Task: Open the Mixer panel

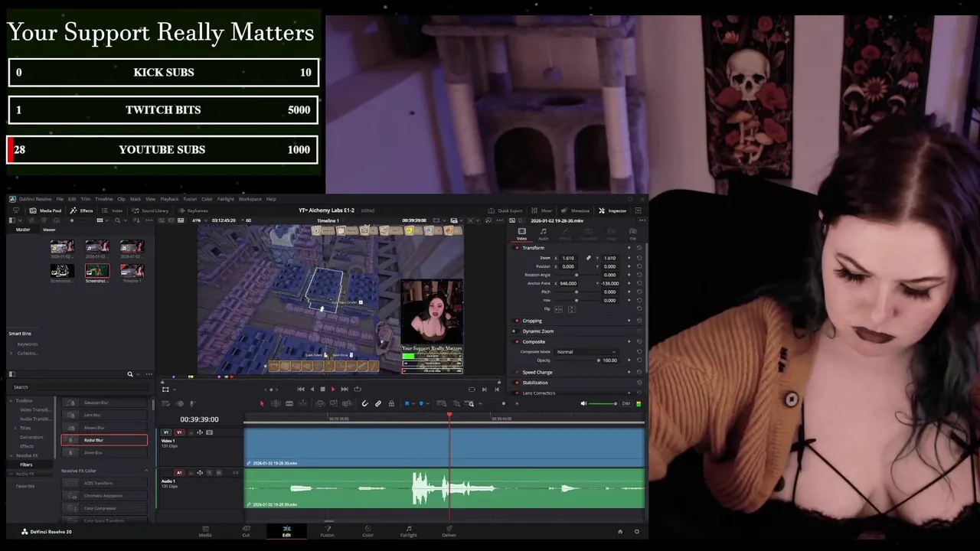Action: pos(542,210)
